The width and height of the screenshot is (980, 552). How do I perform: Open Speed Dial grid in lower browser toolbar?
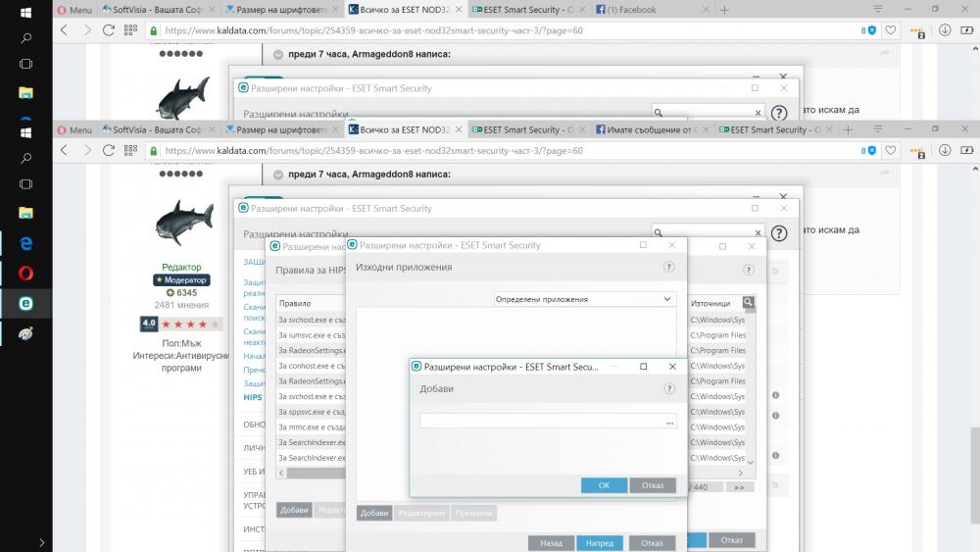pos(130,151)
